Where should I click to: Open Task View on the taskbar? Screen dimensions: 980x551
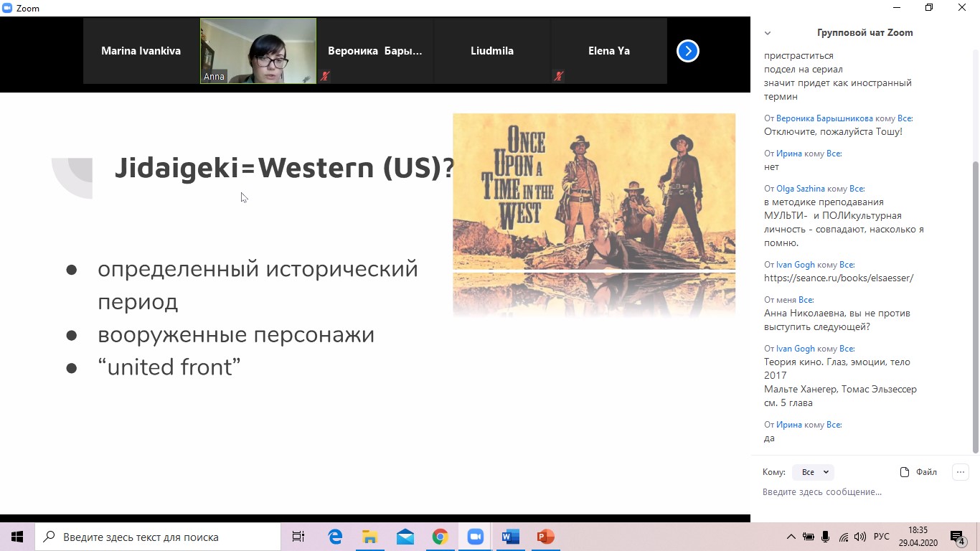click(x=298, y=537)
